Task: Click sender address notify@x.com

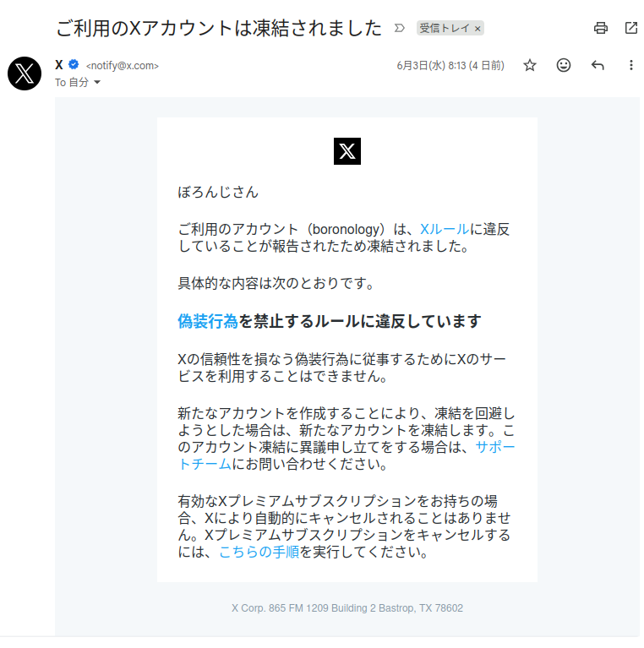Action: coord(122,66)
